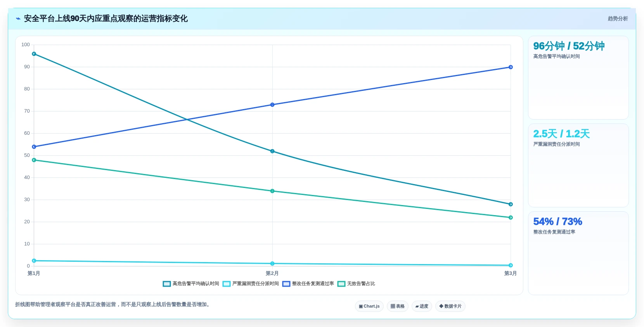Click the 22 point on 无效告警占比 line at 第3月
Screen dimensions: 644x327
(x=511, y=217)
